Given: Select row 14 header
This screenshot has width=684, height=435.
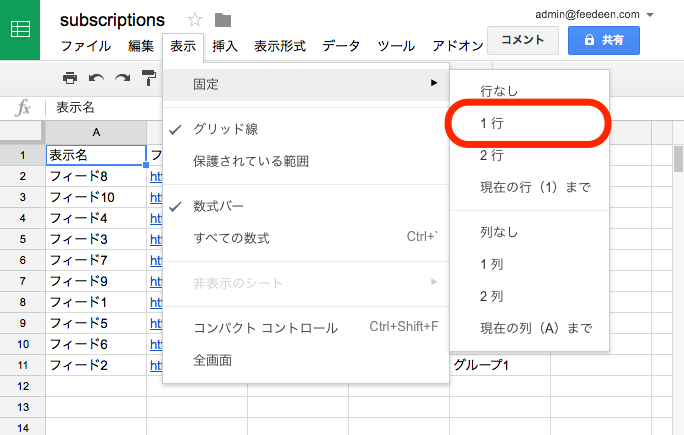Looking at the screenshot, I should pos(23,427).
